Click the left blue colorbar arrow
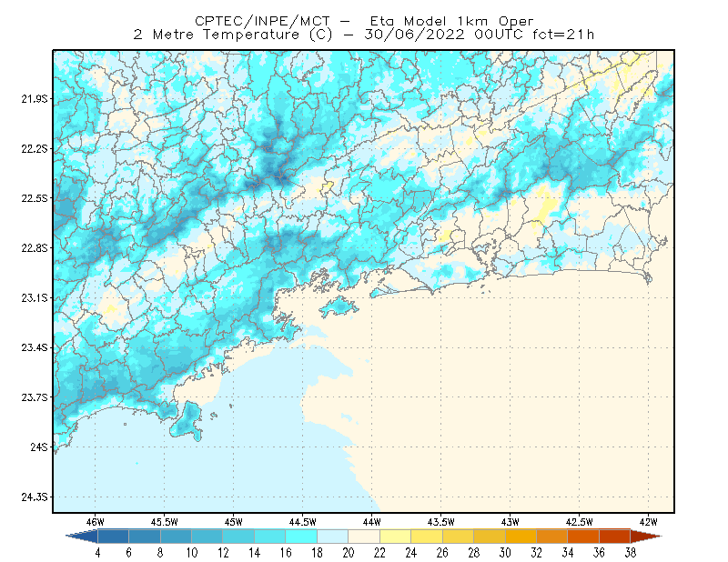Image resolution: width=728 pixels, height=562 pixels. point(83,537)
